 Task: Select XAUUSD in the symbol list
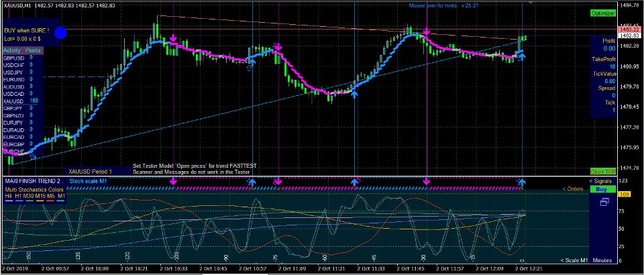[x=13, y=101]
